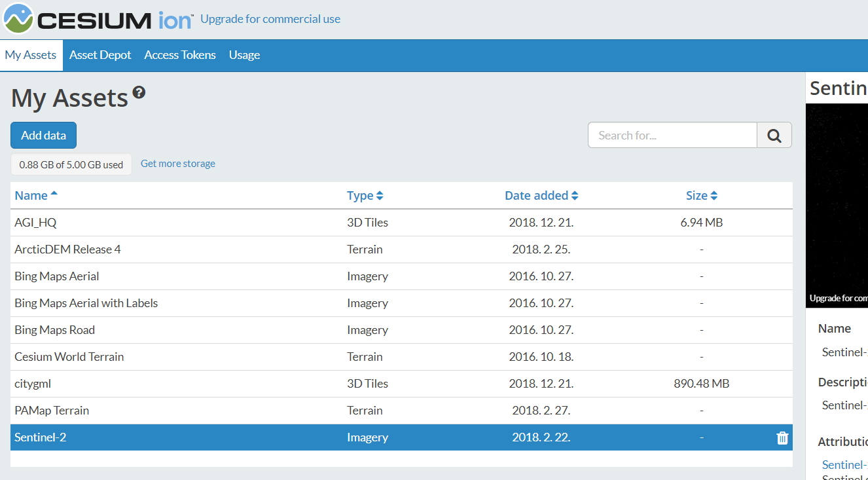The image size is (868, 480).
Task: Click the Sentinel attribution link in details panel
Action: pos(844,465)
